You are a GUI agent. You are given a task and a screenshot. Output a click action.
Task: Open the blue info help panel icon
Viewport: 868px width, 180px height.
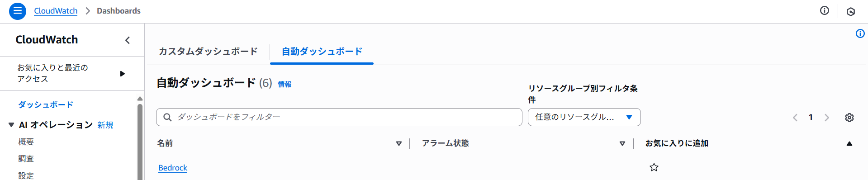pos(860,33)
